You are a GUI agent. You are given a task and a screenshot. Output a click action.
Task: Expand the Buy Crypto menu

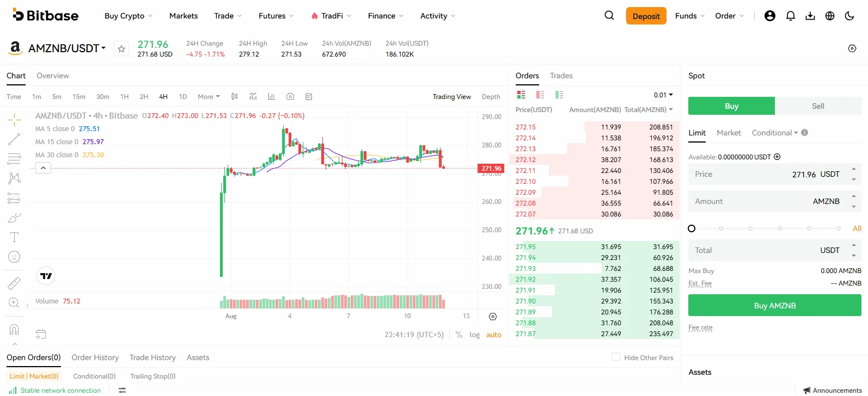[129, 16]
